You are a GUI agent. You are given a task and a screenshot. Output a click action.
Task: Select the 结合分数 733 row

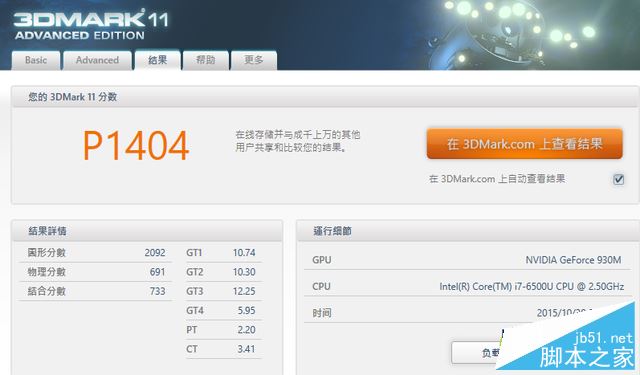(x=96, y=291)
